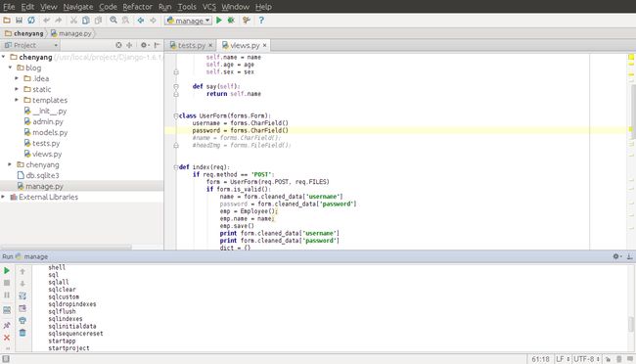Navigate back with the left arrow

click(x=141, y=21)
